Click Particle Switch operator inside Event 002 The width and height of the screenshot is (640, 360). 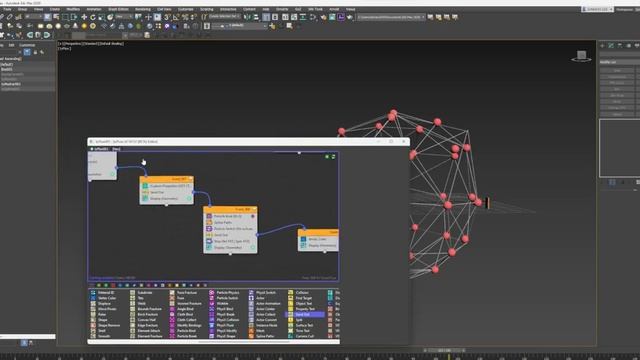230,229
